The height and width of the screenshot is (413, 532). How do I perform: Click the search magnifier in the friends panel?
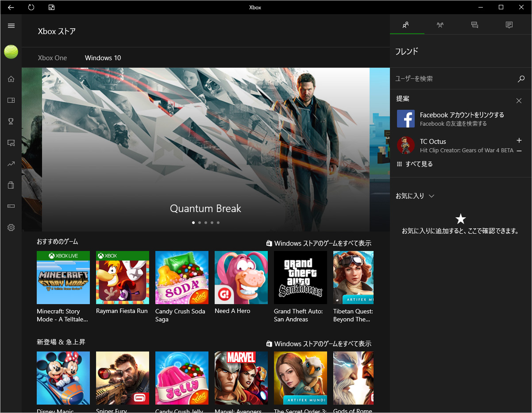521,79
